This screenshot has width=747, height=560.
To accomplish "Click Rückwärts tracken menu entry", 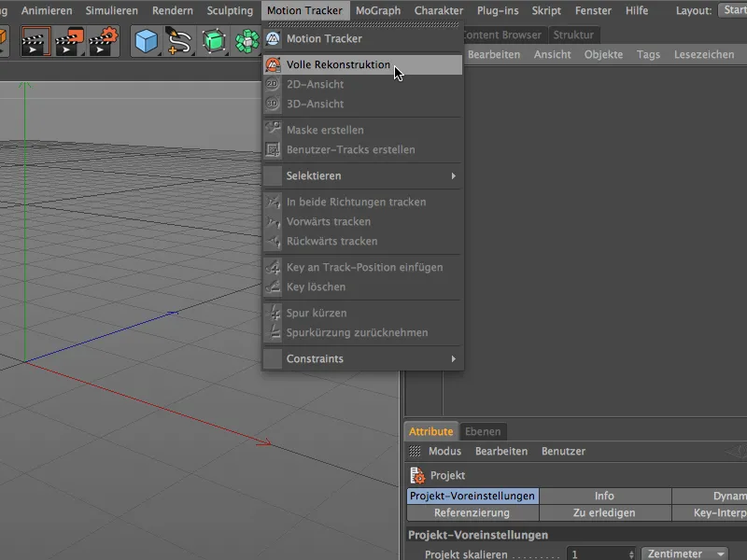I will (x=363, y=241).
